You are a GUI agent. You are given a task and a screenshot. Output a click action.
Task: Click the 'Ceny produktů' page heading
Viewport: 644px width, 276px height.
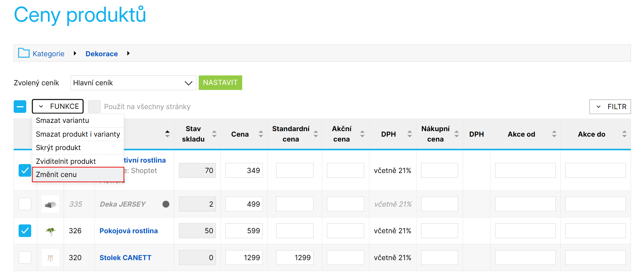point(80,15)
